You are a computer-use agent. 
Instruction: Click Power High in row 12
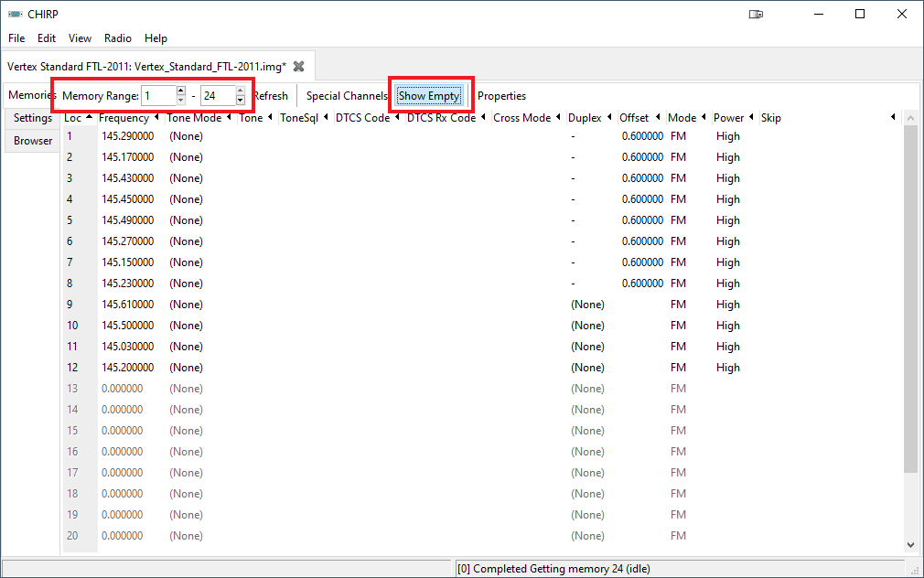(x=728, y=368)
